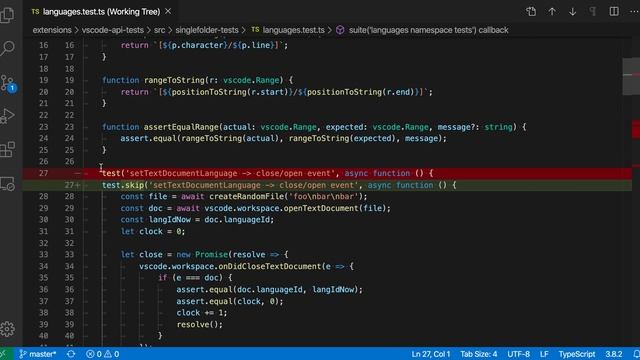
Task: Click the resolve(); line 39
Action: pos(200,325)
